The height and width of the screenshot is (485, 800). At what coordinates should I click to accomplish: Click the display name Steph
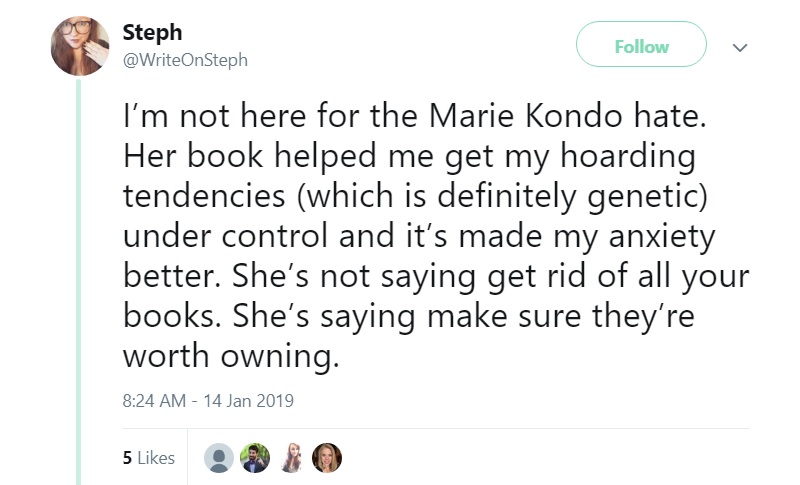click(152, 33)
